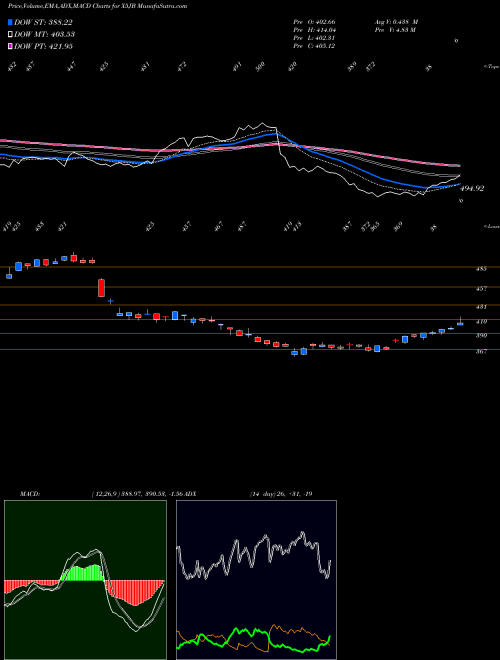Click the 'Pre C: 405.12' value
Viewport: 500px width, 660px height.
(314, 46)
